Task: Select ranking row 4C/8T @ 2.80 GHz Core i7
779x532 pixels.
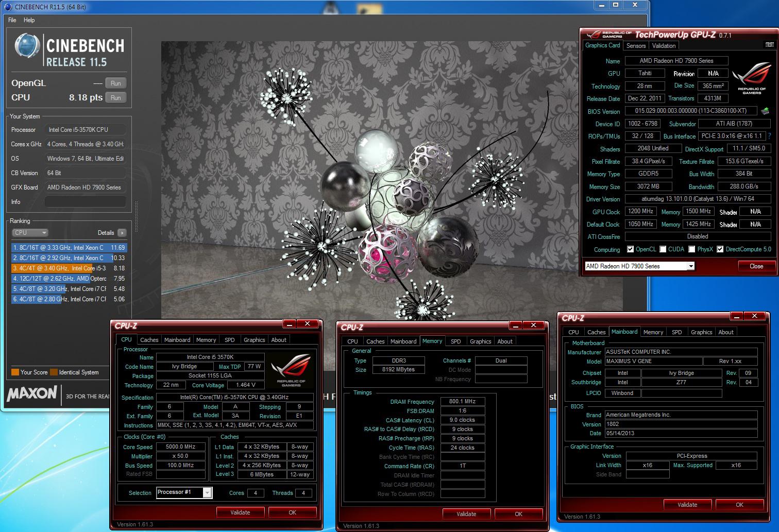Action: [x=69, y=299]
